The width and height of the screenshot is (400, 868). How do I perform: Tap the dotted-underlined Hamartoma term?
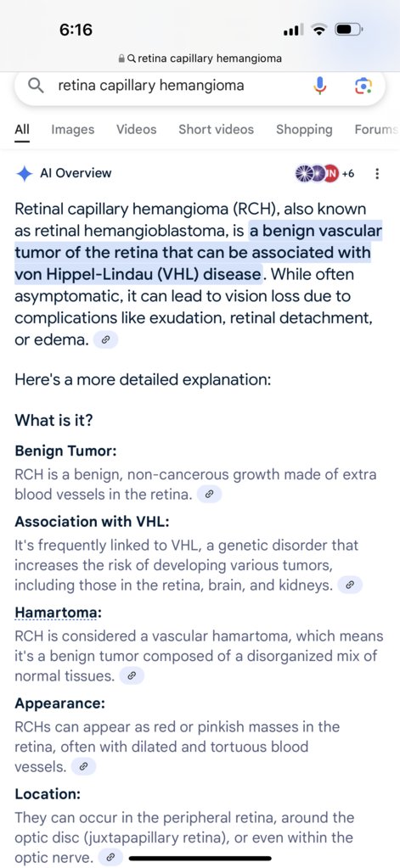[x=59, y=613]
